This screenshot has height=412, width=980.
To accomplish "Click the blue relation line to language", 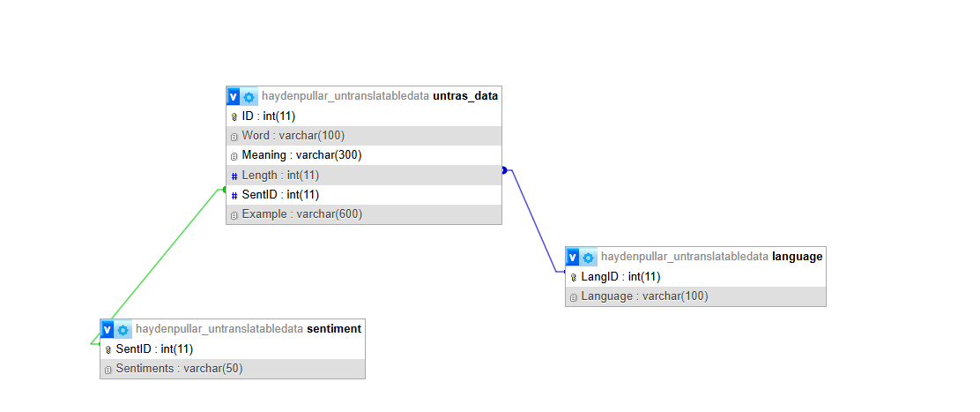I will pos(531,221).
